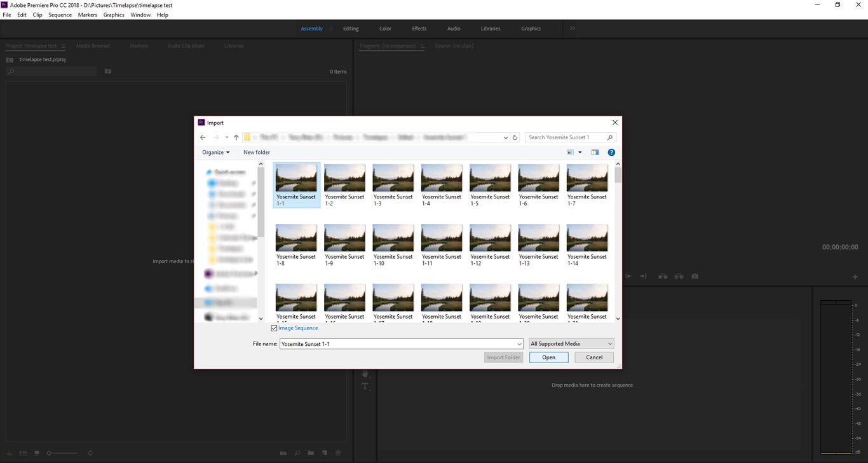Switch Project panel to list view
This screenshot has width=868, height=463.
pos(23,453)
